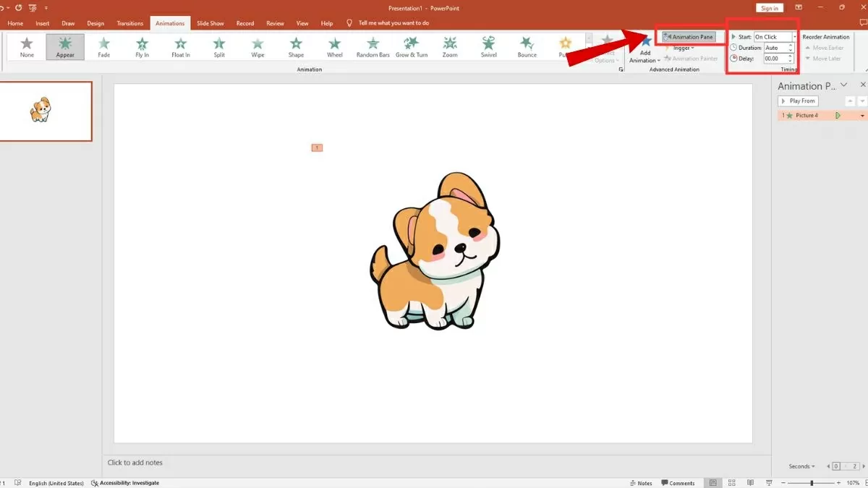Toggle the Animation Pane button
The image size is (868, 488).
[688, 37]
